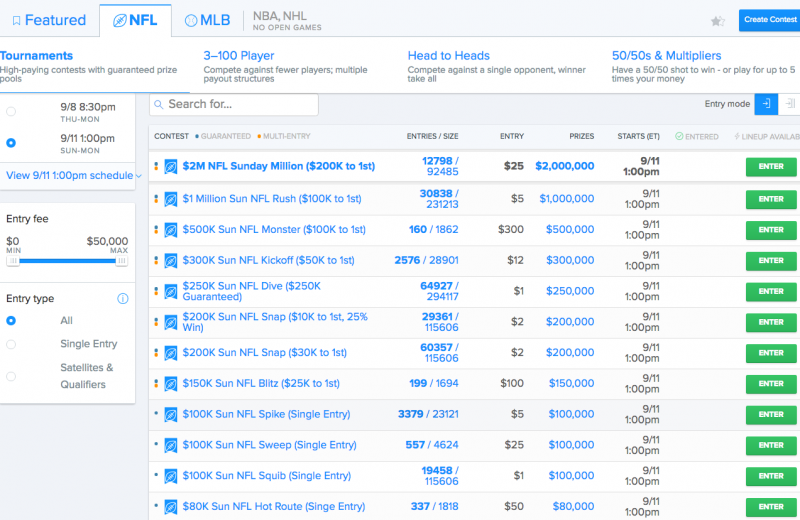Select the 9/8 8:30pm Thu-Mon slate
The image size is (800, 520).
pyautogui.click(x=11, y=112)
